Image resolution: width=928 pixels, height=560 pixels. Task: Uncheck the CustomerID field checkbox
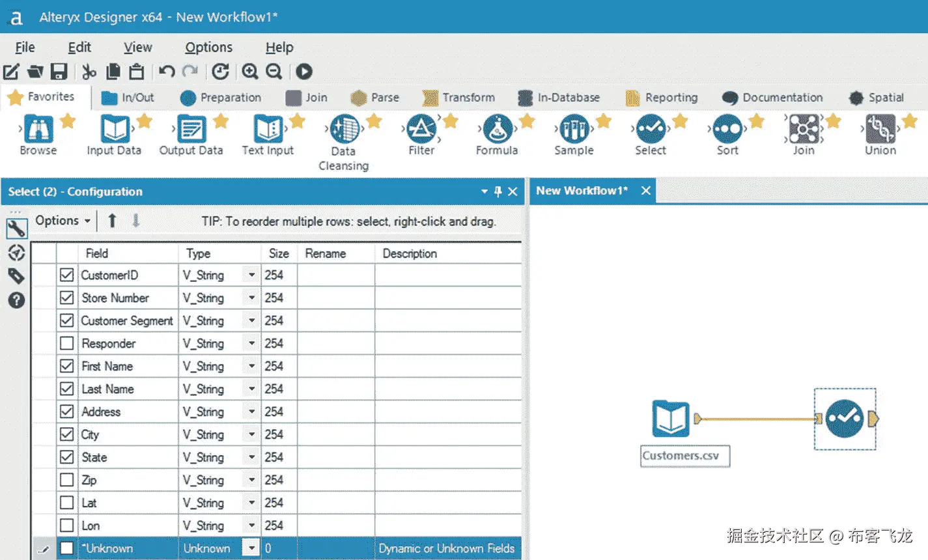(66, 275)
